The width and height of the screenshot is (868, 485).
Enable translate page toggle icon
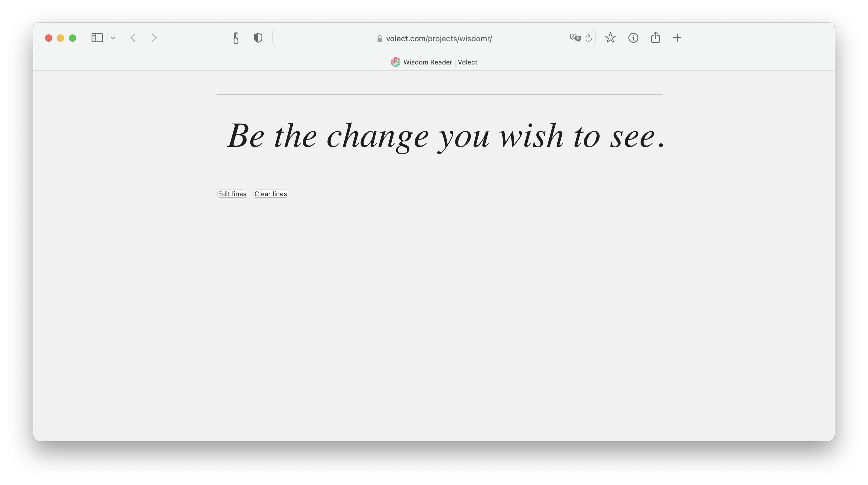[x=575, y=37]
